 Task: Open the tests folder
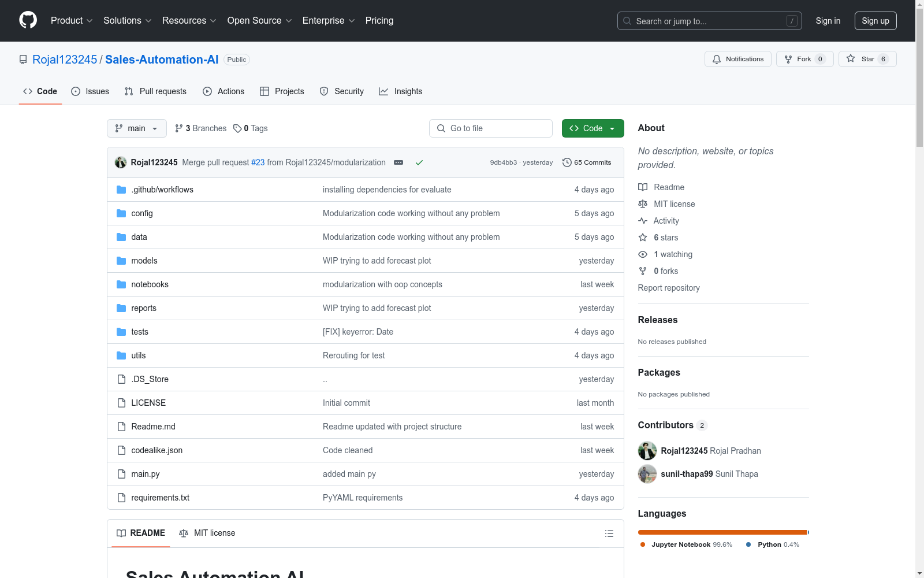[140, 332]
